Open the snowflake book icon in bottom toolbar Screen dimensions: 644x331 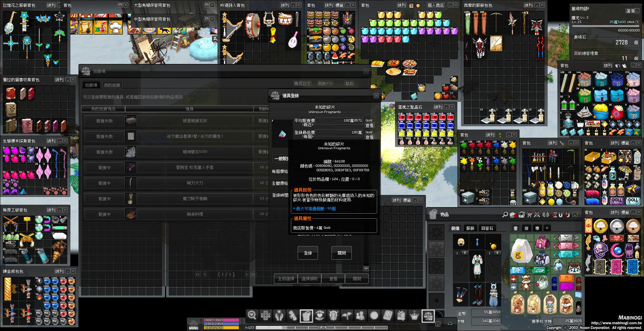pyautogui.click(x=387, y=315)
